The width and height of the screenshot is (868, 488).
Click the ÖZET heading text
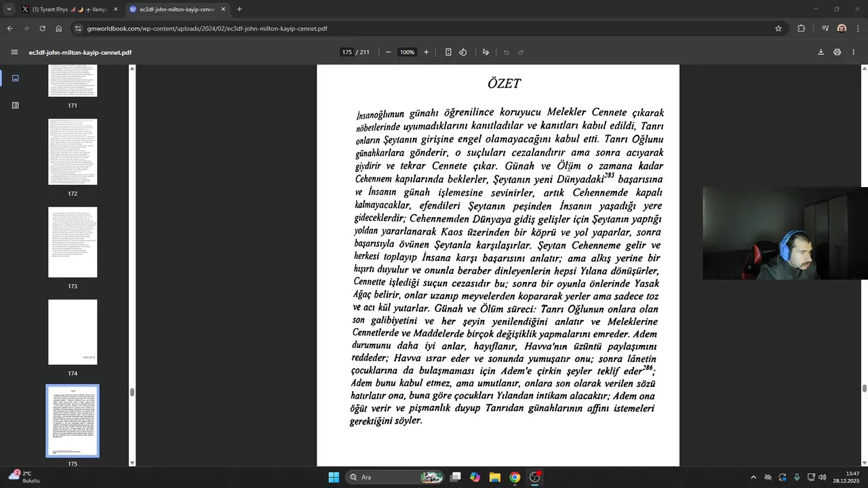pos(504,83)
